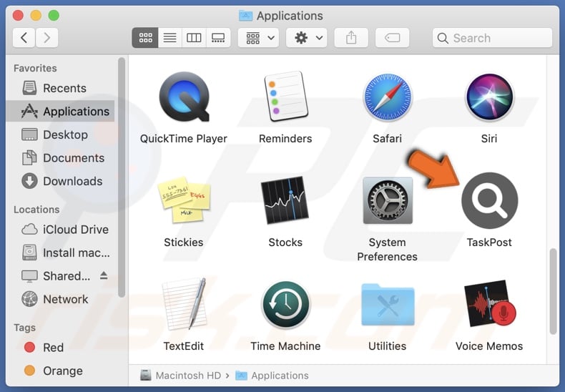Focus the Search field
The height and width of the screenshot is (392, 565).
[x=492, y=37]
